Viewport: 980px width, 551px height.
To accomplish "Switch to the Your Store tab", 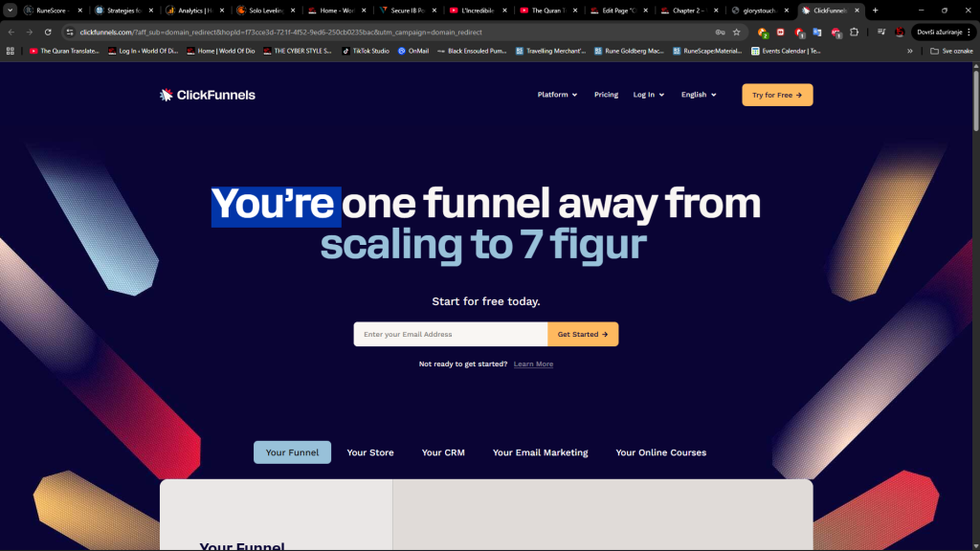I will point(370,452).
